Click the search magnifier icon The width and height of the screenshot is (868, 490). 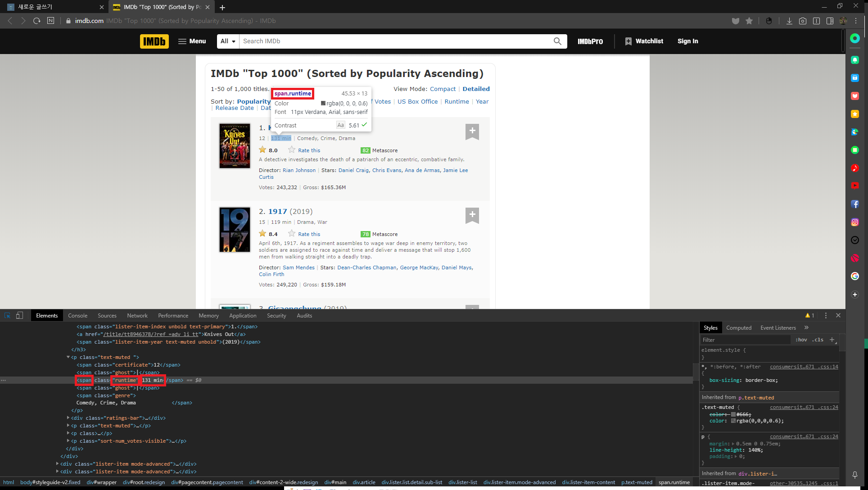coord(557,41)
